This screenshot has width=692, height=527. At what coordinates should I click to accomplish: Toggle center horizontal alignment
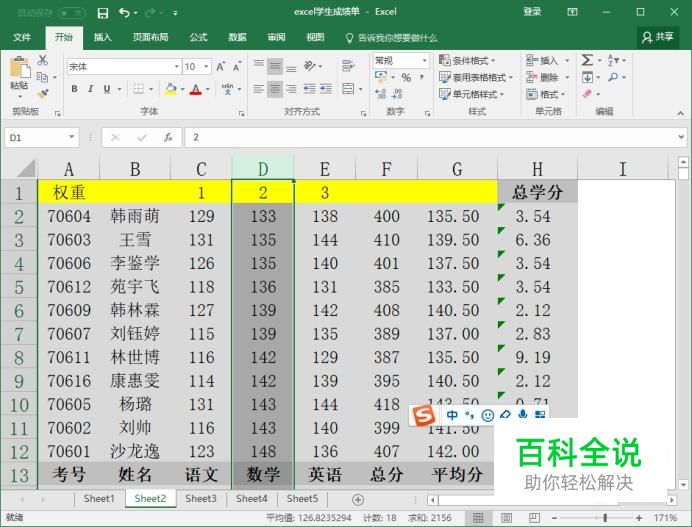pyautogui.click(x=275, y=89)
